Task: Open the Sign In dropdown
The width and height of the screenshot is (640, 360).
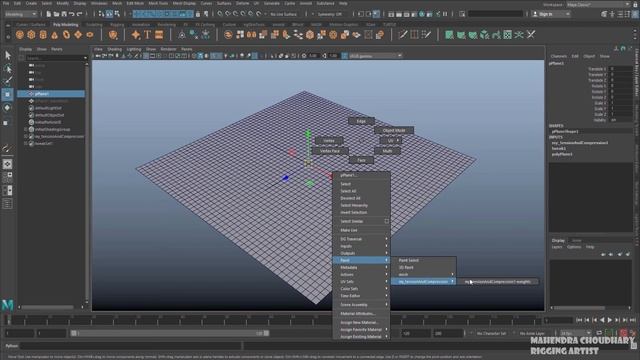Action: coord(551,14)
